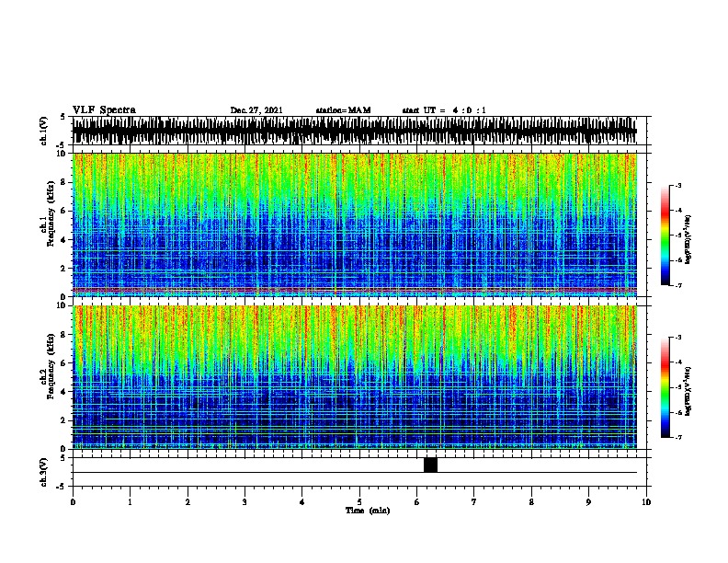Click inside the ch.1 spectrogram panel
The image size is (728, 563).
click(x=355, y=224)
